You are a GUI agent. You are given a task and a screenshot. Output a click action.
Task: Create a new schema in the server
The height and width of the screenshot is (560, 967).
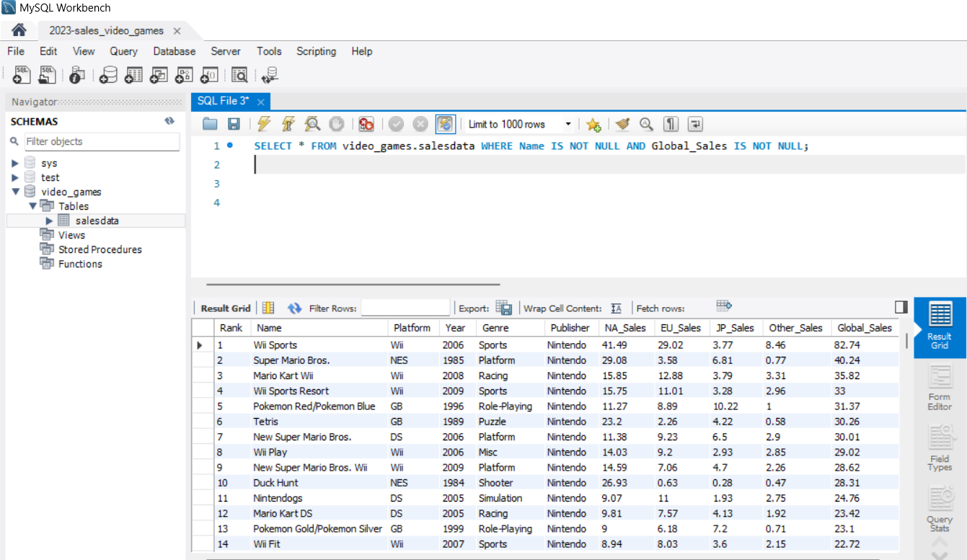click(x=108, y=74)
